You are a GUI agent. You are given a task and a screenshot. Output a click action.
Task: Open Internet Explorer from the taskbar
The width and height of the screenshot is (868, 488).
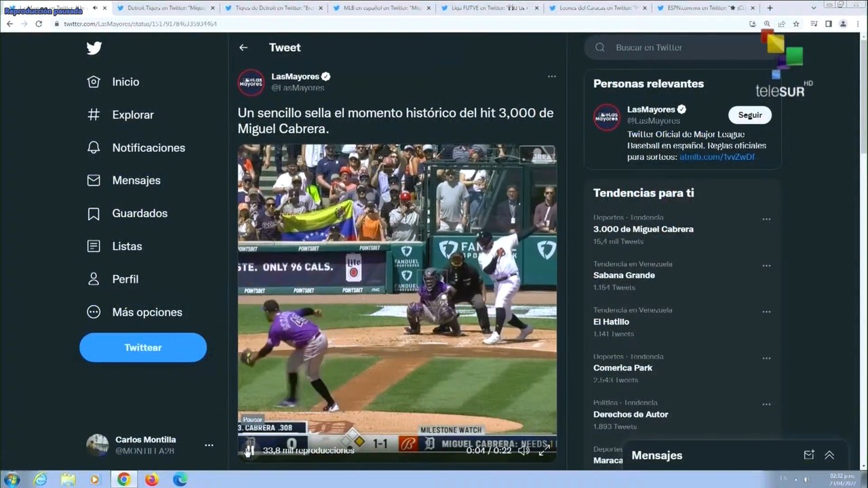[40, 480]
